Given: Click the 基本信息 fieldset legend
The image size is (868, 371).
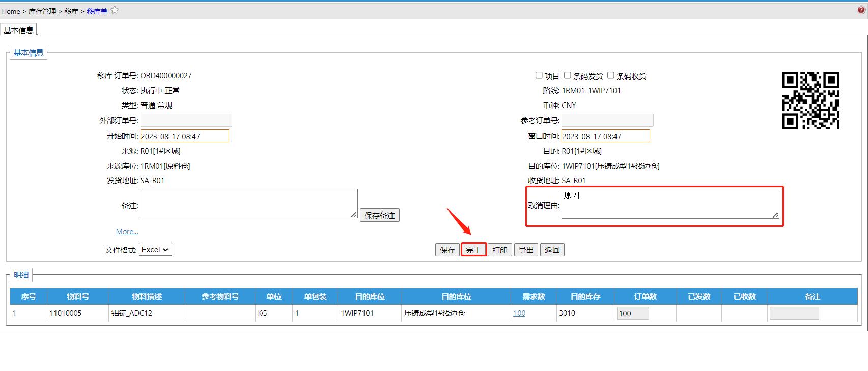Looking at the screenshot, I should click(29, 52).
